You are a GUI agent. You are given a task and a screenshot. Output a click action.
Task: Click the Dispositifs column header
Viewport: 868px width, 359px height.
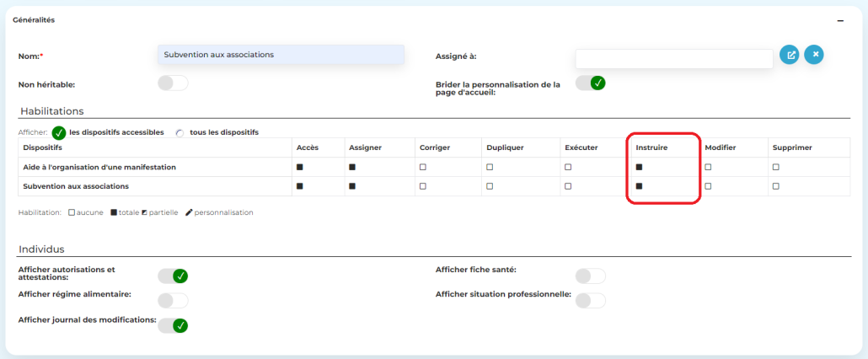point(43,147)
